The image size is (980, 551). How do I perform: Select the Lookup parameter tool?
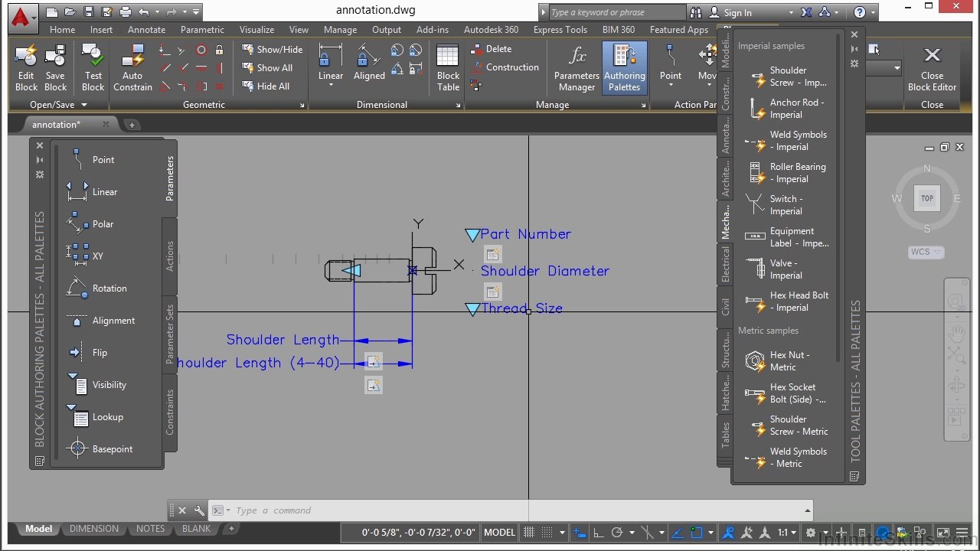(x=96, y=416)
